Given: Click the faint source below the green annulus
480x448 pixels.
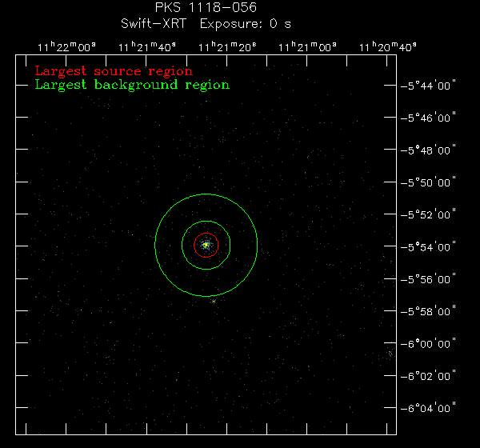Looking at the screenshot, I should coord(214,302).
